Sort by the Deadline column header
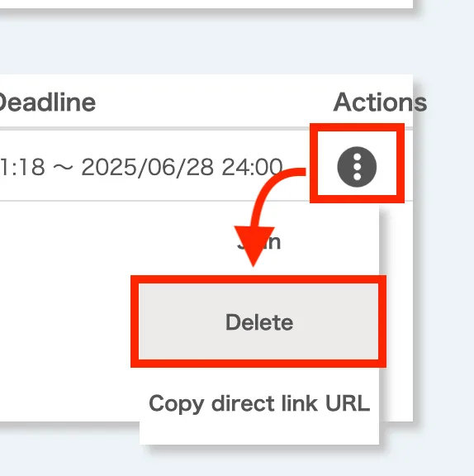 point(46,102)
